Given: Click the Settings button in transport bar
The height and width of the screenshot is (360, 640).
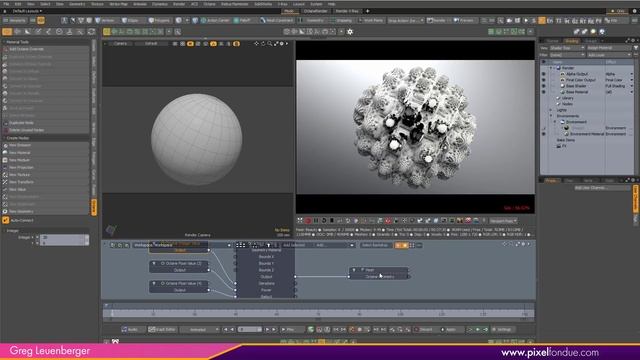Looking at the screenshot, I should (502, 329).
